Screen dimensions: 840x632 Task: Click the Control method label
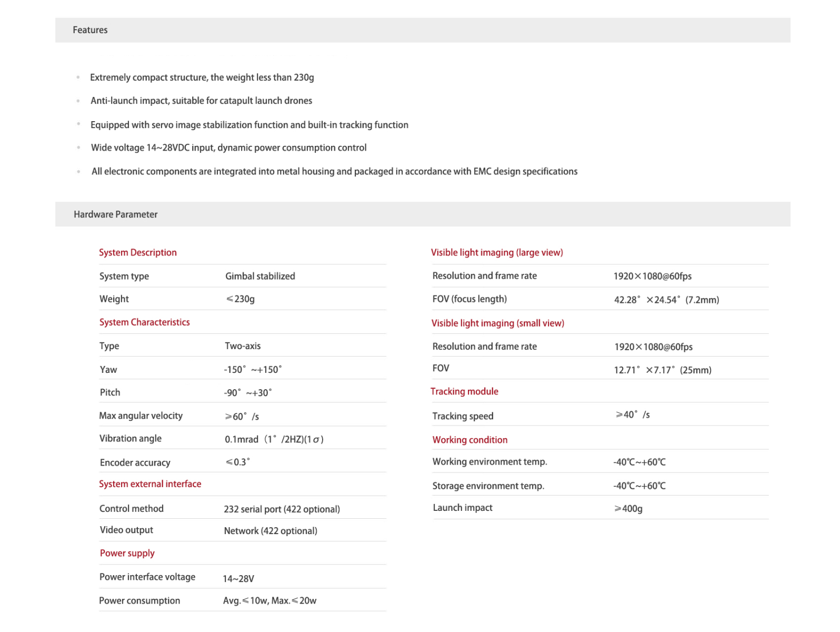[132, 509]
